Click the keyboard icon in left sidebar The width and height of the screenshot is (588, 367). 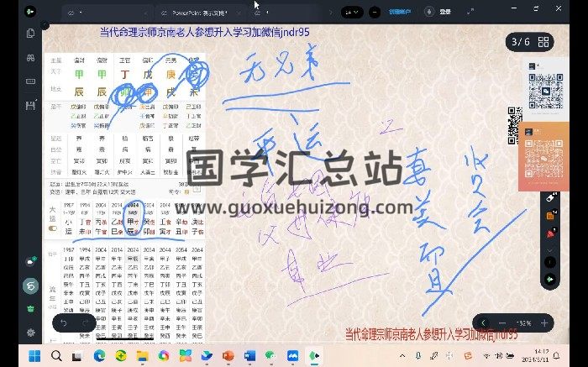pyautogui.click(x=31, y=81)
